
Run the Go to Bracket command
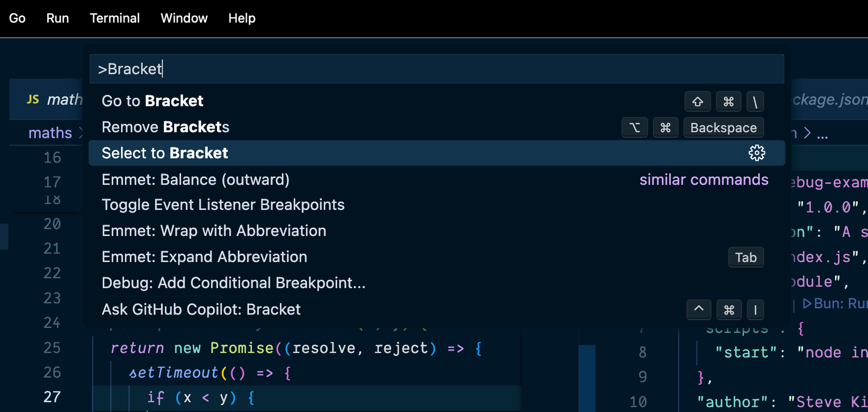(152, 101)
